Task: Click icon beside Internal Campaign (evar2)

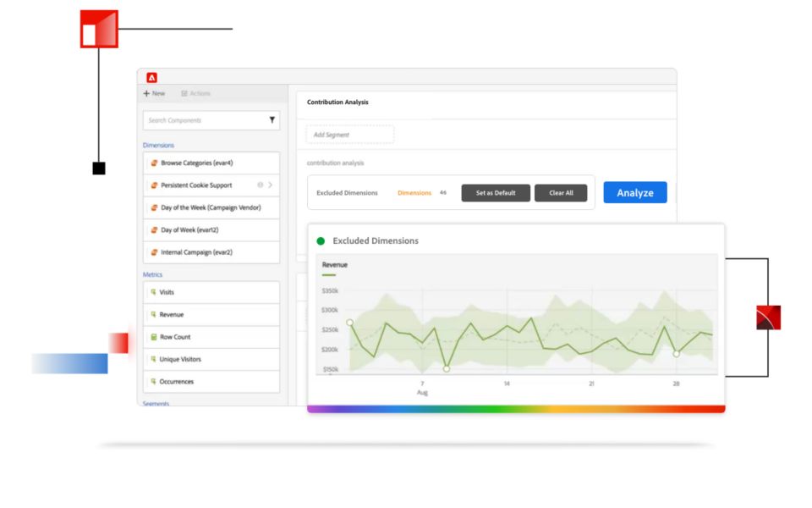Action: [154, 252]
